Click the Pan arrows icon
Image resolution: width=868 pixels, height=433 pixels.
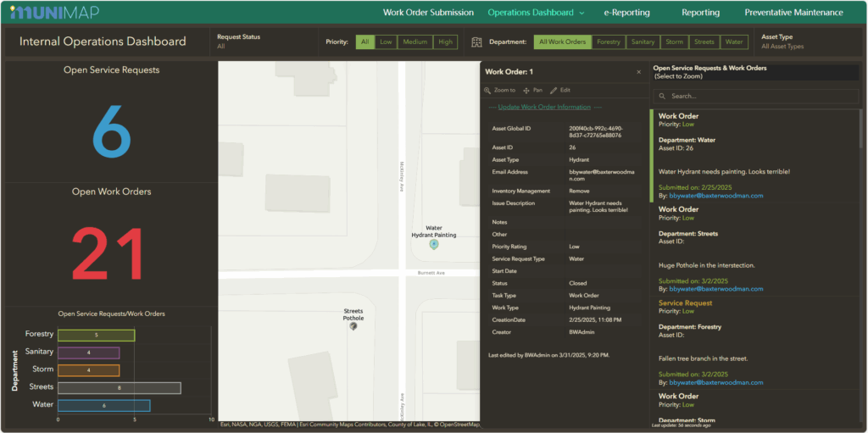[526, 91]
